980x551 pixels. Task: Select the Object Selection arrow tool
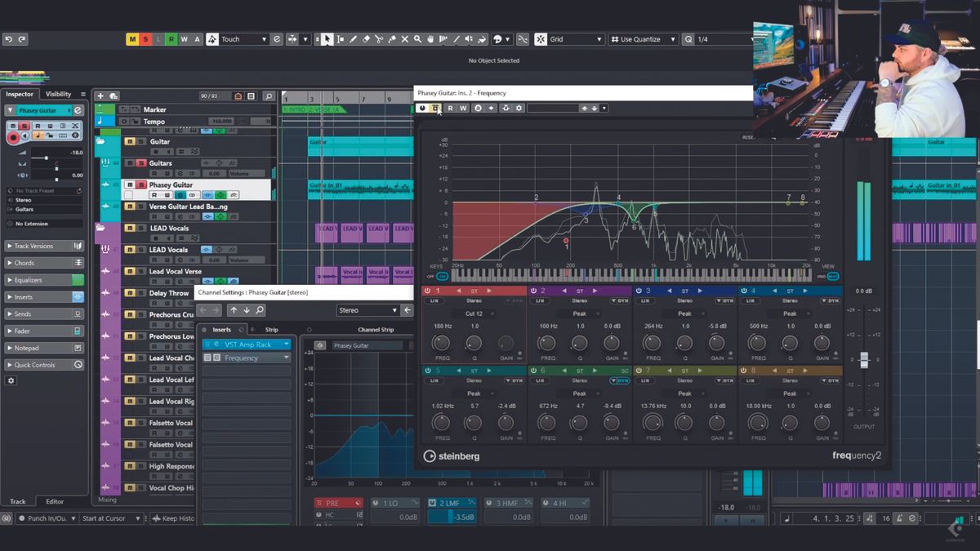327,38
